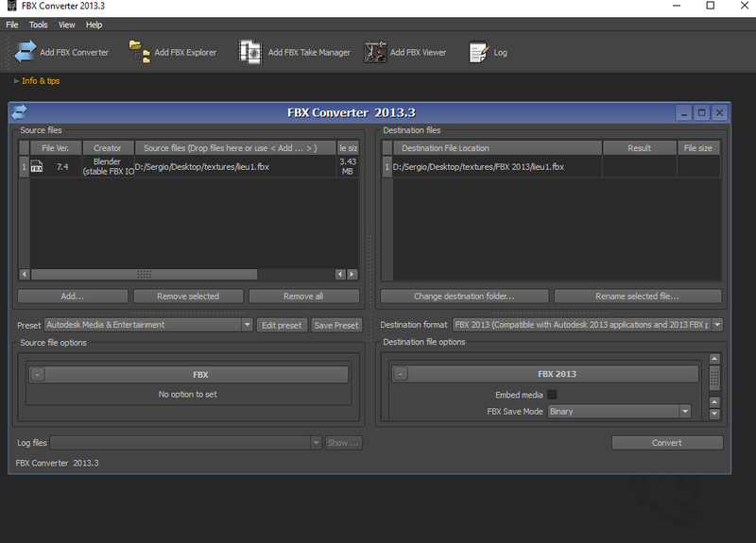Click the Show ... log button
Image resolution: width=756 pixels, height=543 pixels.
tap(343, 443)
